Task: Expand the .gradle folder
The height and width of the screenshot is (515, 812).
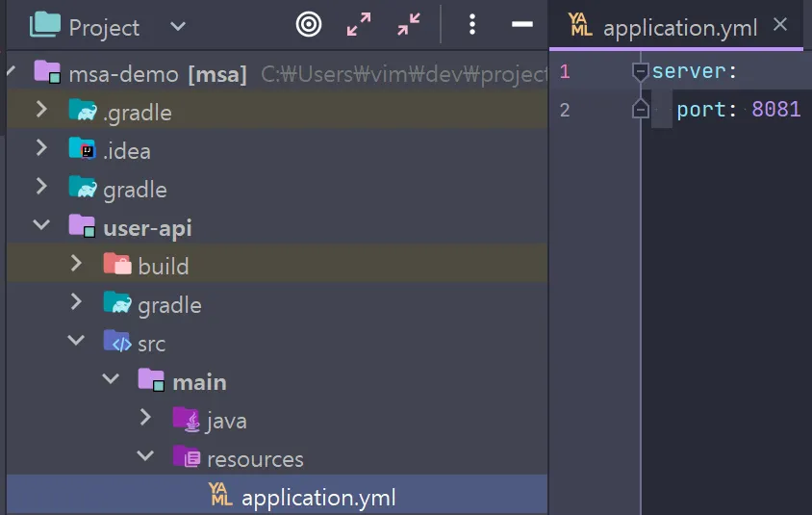Action: [41, 112]
